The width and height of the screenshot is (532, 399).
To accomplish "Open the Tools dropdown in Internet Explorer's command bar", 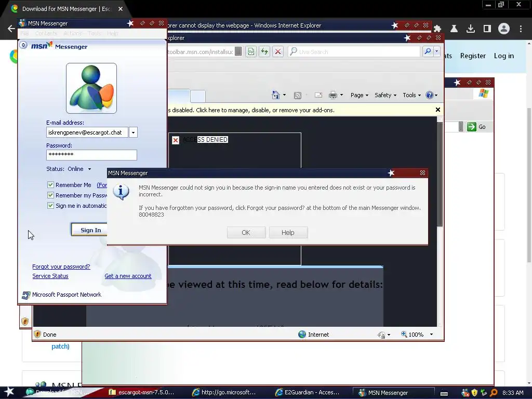I will [x=412, y=96].
